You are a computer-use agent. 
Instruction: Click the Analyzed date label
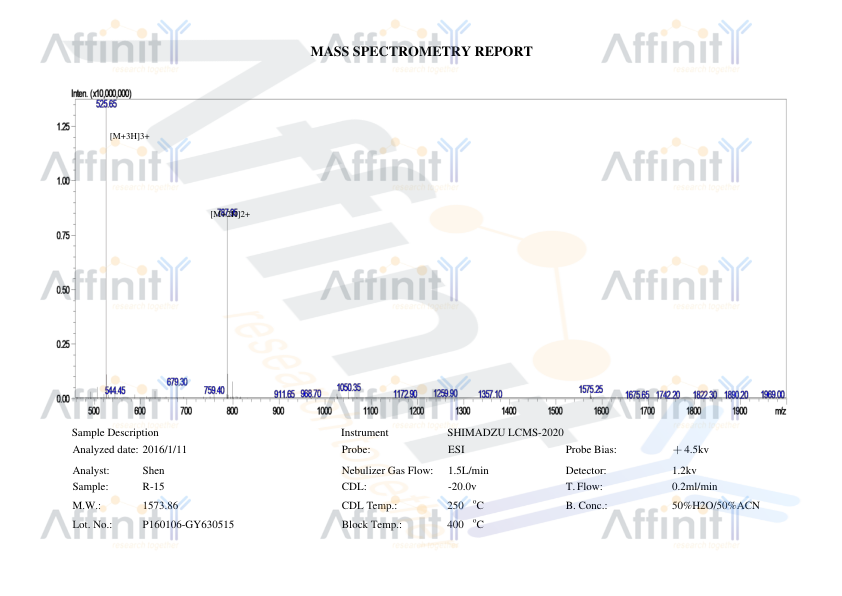pos(105,450)
